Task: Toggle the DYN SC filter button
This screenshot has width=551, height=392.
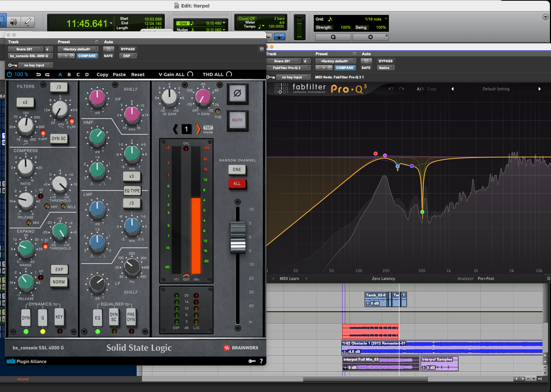Action: [x=59, y=139]
